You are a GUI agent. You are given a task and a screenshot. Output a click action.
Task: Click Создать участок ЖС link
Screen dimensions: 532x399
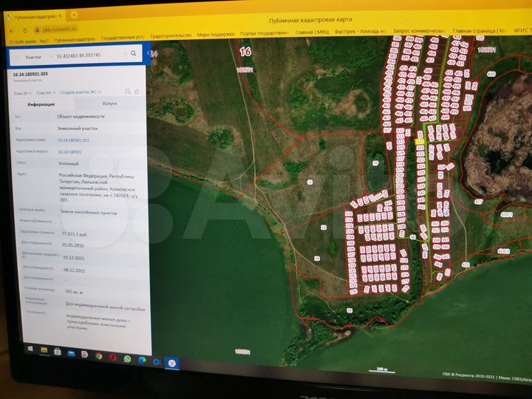tap(81, 92)
